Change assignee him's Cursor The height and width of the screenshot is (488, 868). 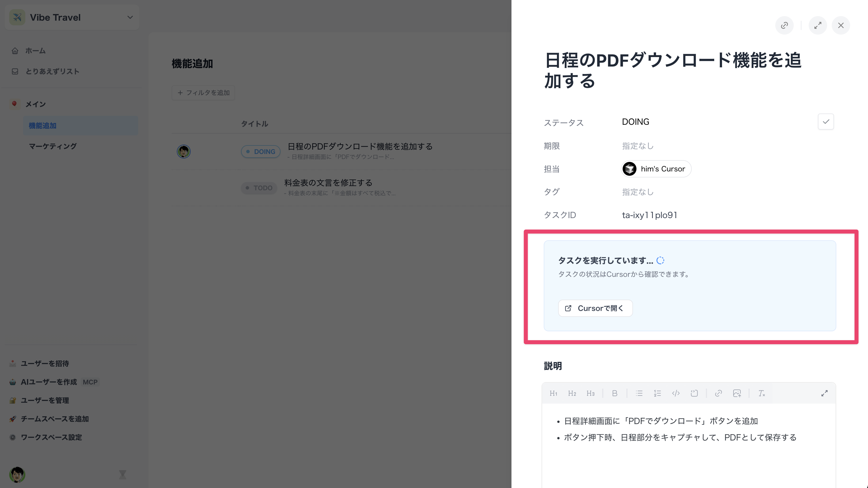tap(656, 169)
